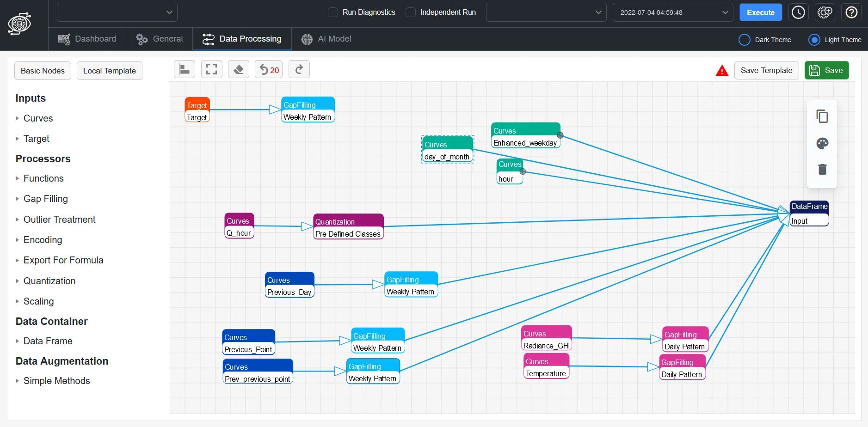
Task: Click the eraser clear canvas icon
Action: [x=239, y=69]
